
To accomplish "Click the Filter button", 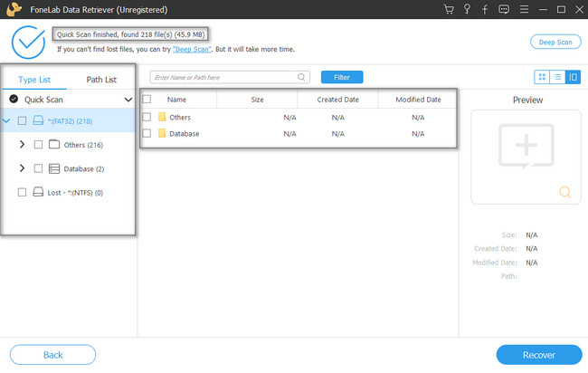I will click(342, 77).
